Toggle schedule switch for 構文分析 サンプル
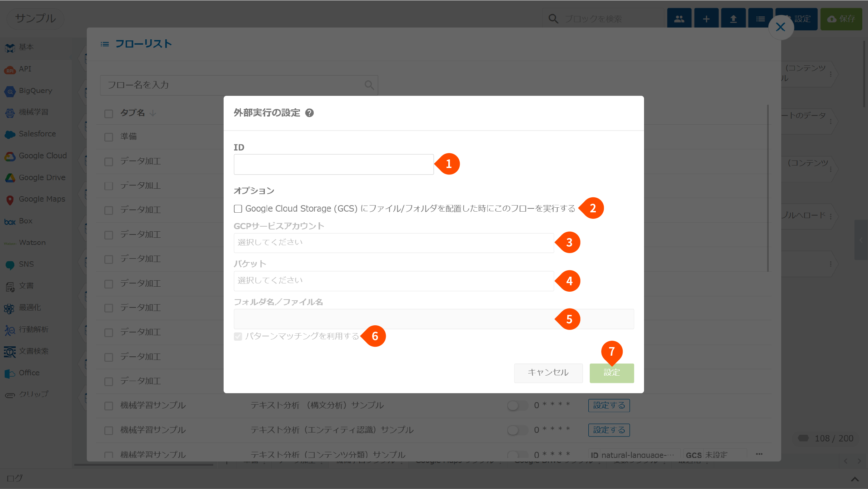The width and height of the screenshot is (868, 489). pos(517,405)
